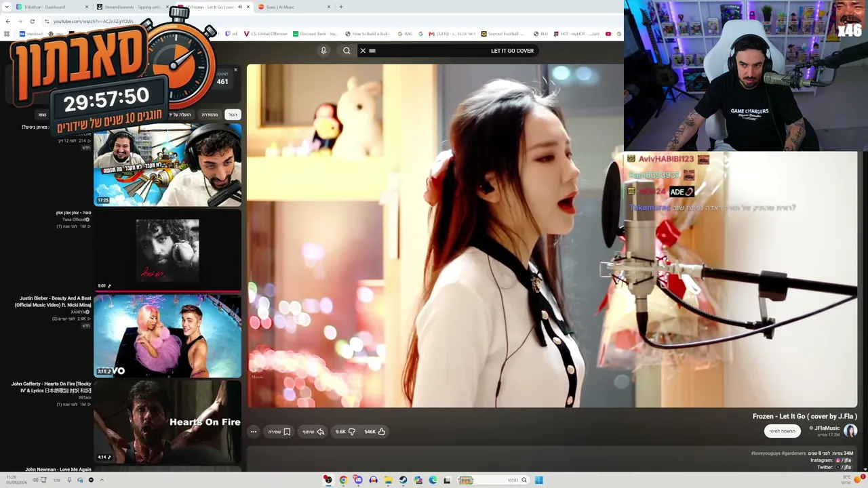Open the JFlaMusic channel avatar
This screenshot has height=488, width=868.
point(850,430)
